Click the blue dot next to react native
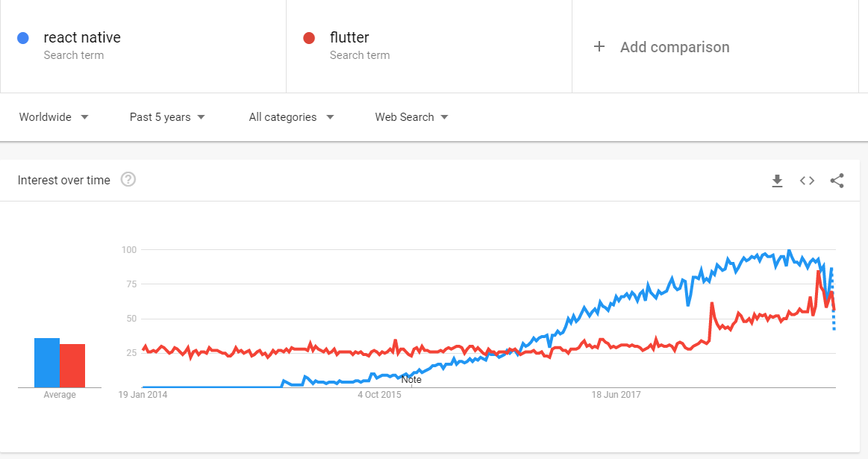 click(23, 38)
